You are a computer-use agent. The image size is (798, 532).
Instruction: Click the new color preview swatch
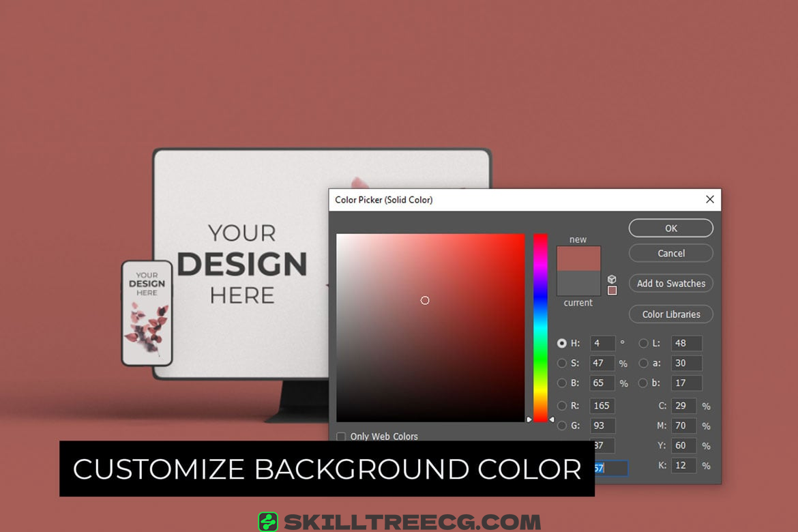578,258
